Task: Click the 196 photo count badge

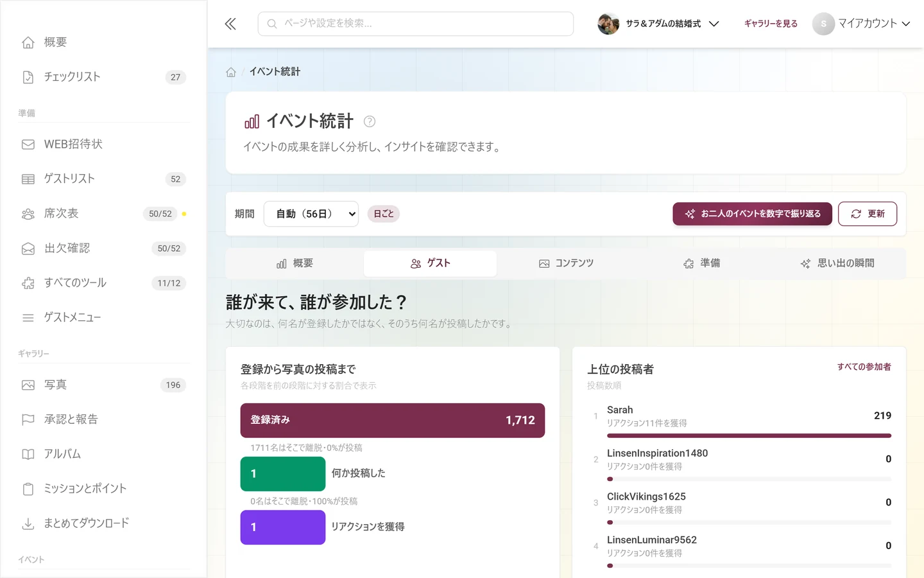Action: pyautogui.click(x=173, y=385)
